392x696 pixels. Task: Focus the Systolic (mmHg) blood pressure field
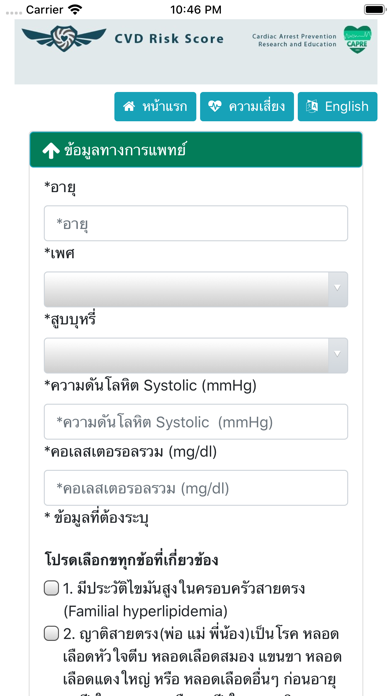(196, 422)
